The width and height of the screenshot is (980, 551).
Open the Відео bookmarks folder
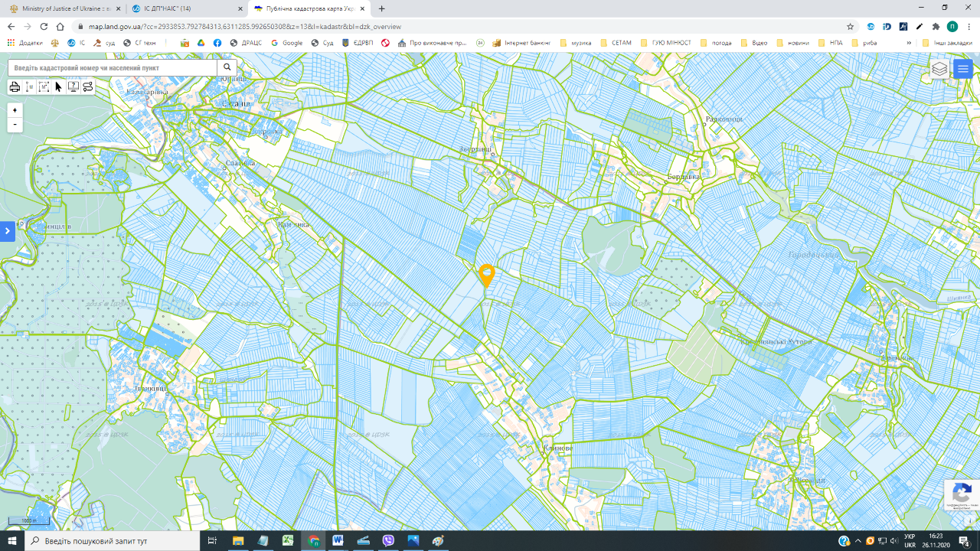coord(754,43)
